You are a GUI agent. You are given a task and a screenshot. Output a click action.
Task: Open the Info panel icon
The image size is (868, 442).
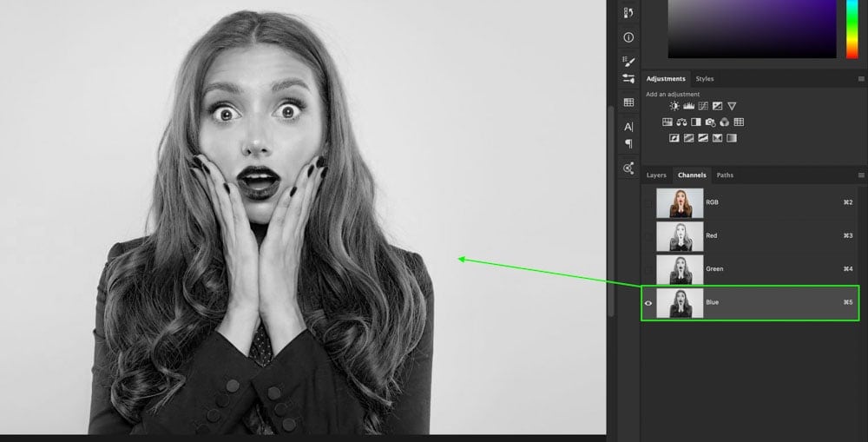(x=628, y=37)
